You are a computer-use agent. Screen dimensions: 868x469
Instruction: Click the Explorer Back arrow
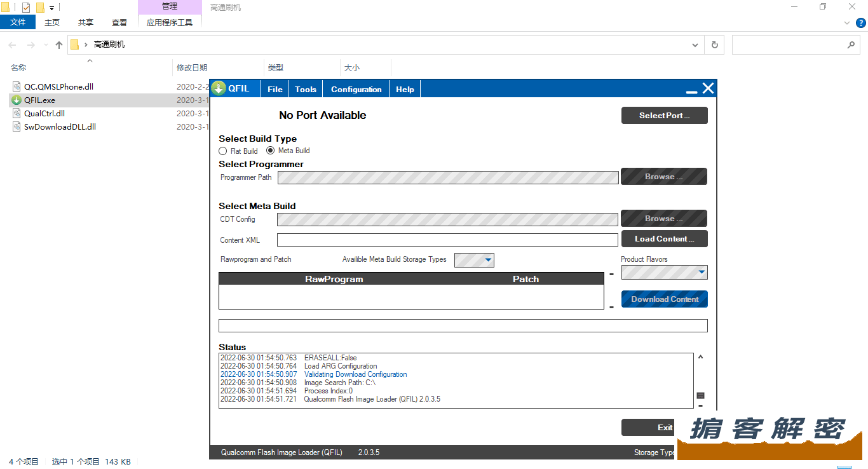12,45
